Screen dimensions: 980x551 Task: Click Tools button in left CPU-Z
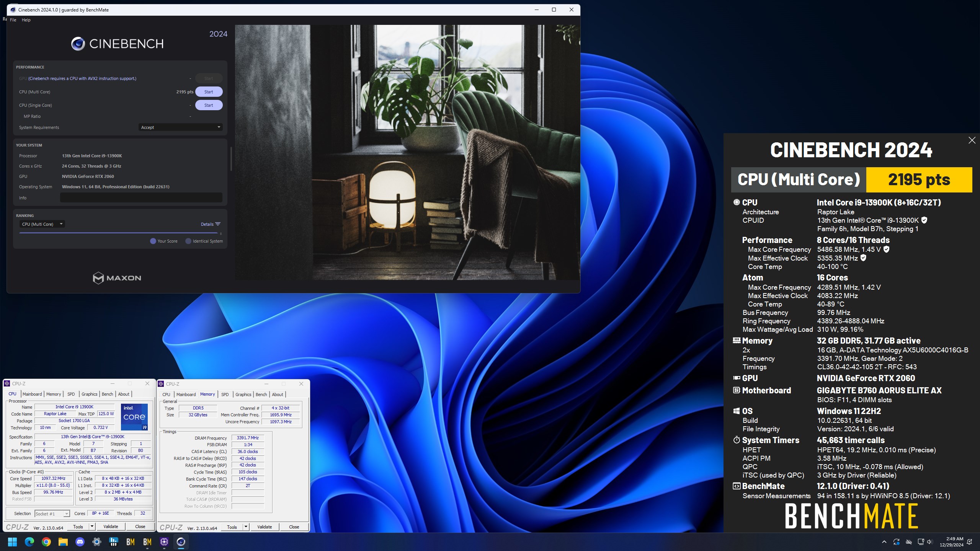point(78,527)
